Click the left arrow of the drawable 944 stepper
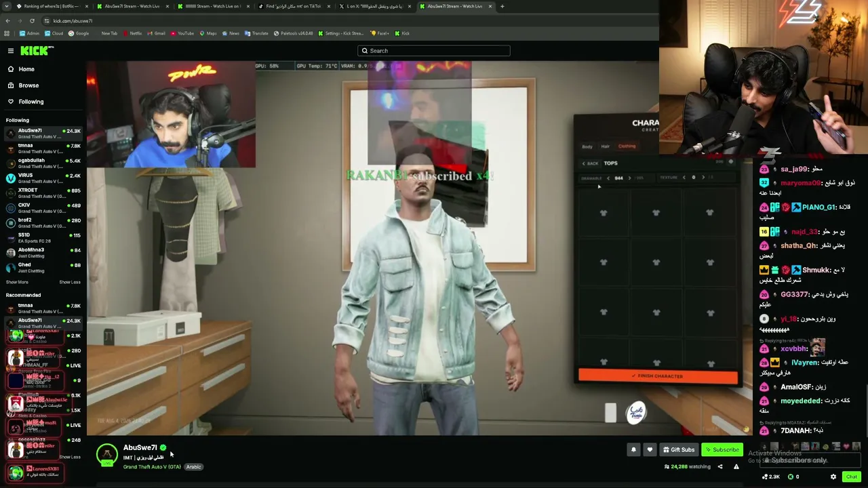 coord(608,178)
